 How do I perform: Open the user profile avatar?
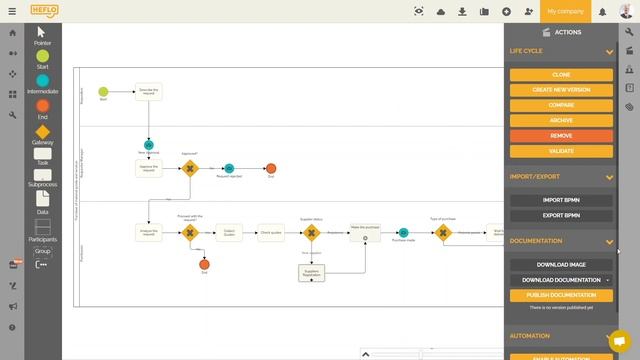(x=626, y=11)
